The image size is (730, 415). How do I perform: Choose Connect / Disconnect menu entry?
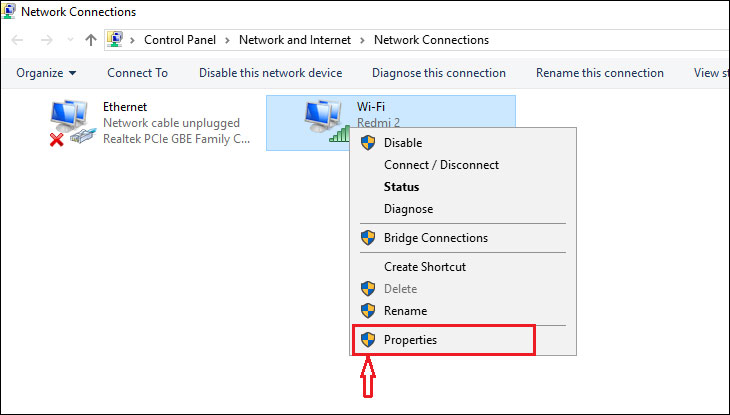[x=441, y=165]
